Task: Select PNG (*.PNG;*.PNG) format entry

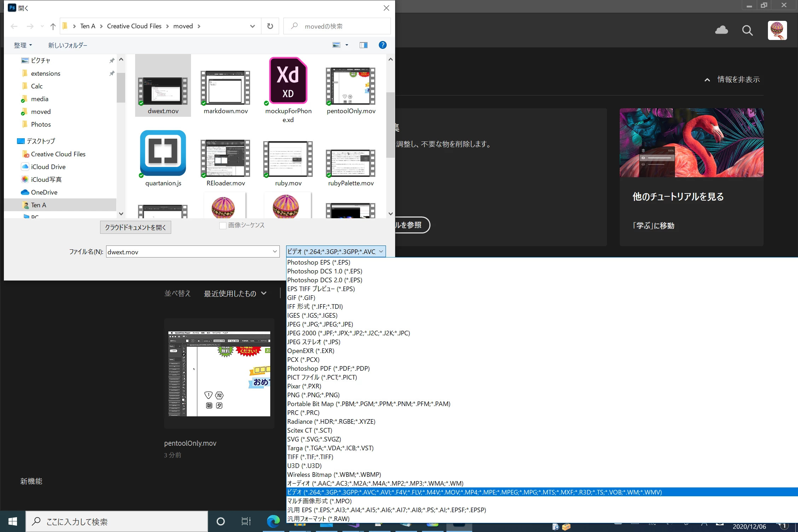Action: pos(313,395)
